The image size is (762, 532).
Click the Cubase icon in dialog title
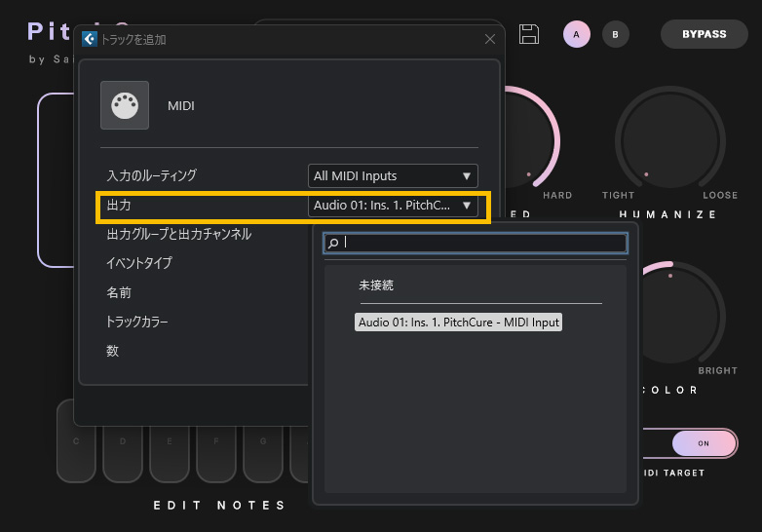90,39
